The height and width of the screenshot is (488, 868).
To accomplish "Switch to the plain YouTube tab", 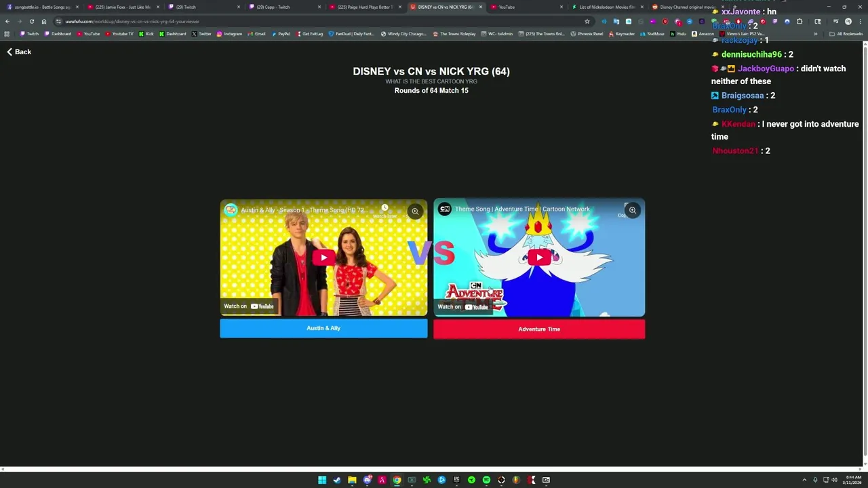I will point(526,7).
